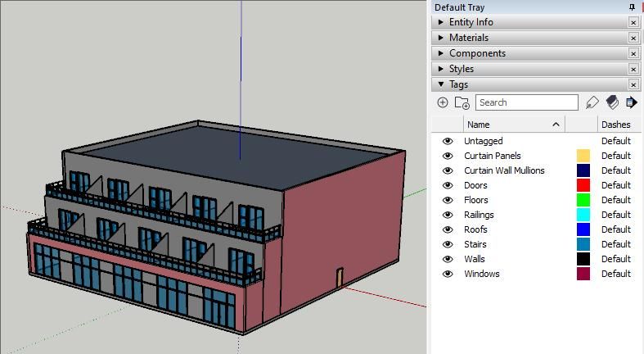The width and height of the screenshot is (644, 354).
Task: Open Curtain Panels yellow color swatch
Action: [583, 156]
